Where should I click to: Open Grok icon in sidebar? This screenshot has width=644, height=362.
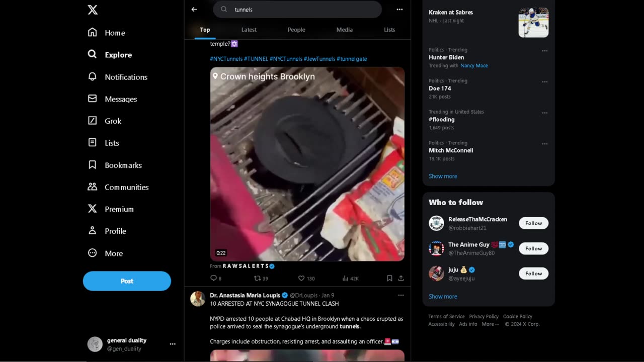coord(92,121)
